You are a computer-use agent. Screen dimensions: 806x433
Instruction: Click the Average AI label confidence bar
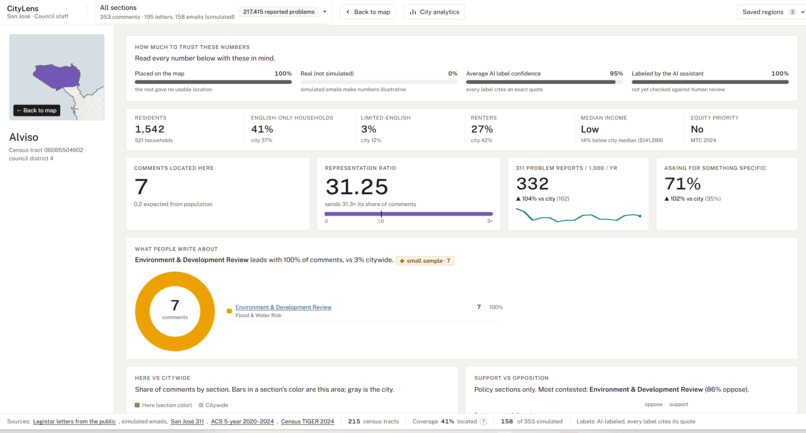544,82
